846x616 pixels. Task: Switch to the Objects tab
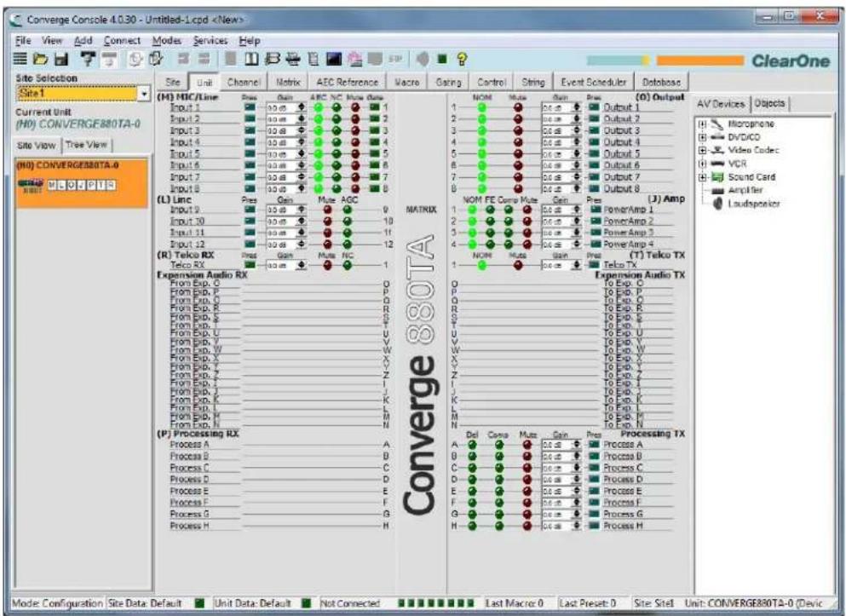click(770, 103)
